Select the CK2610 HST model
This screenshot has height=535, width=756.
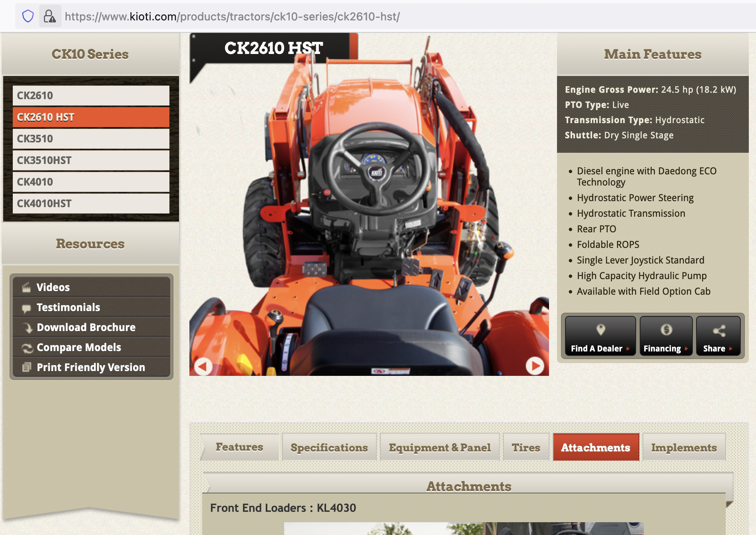[x=91, y=117]
